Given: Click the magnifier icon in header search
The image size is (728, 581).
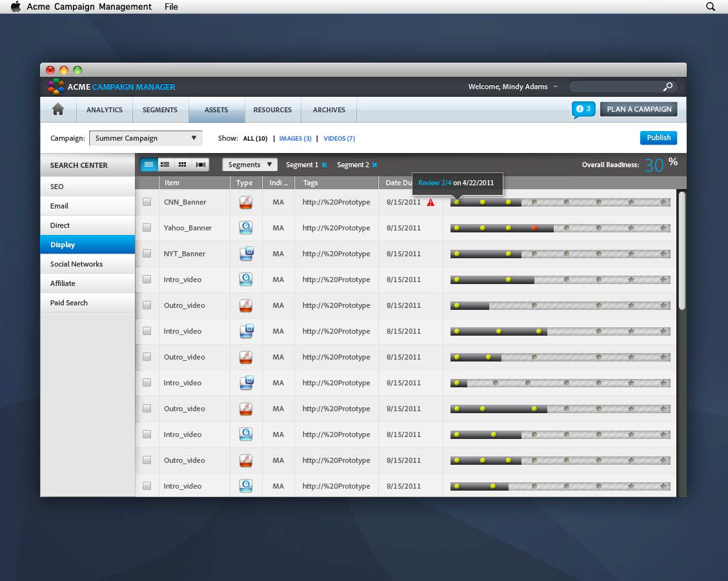Looking at the screenshot, I should pos(667,87).
